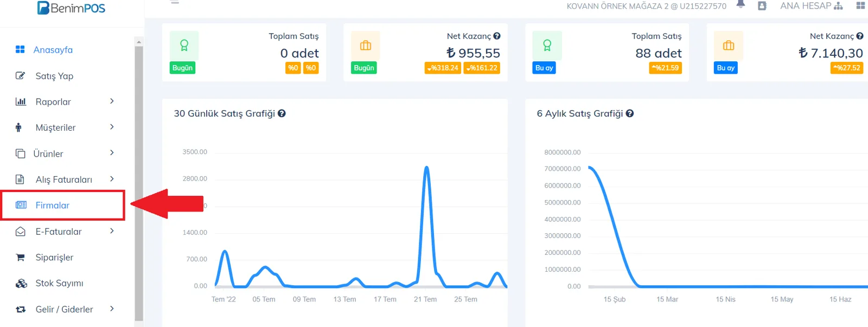Click briefcase icon on today's Net Kazanç card
This screenshot has width=868, height=327.
click(366, 46)
